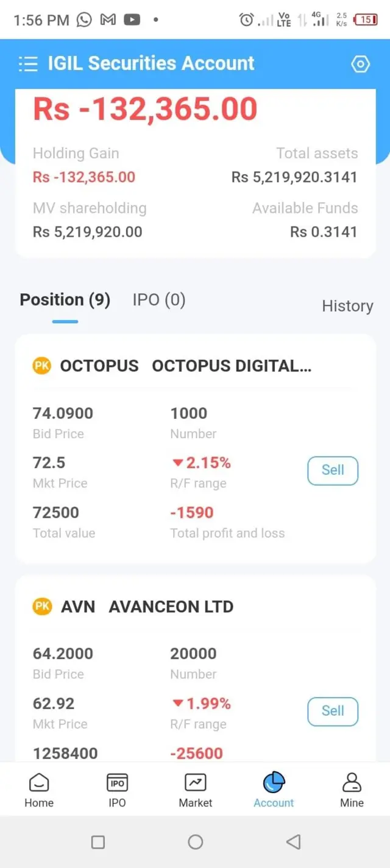
Task: Open the Mine profile icon
Action: pos(352,783)
